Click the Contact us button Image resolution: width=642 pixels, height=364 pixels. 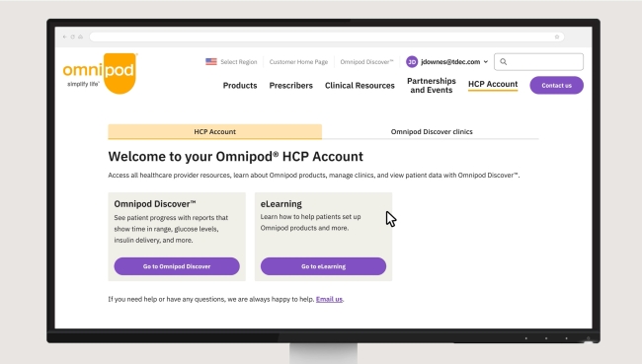click(x=556, y=86)
